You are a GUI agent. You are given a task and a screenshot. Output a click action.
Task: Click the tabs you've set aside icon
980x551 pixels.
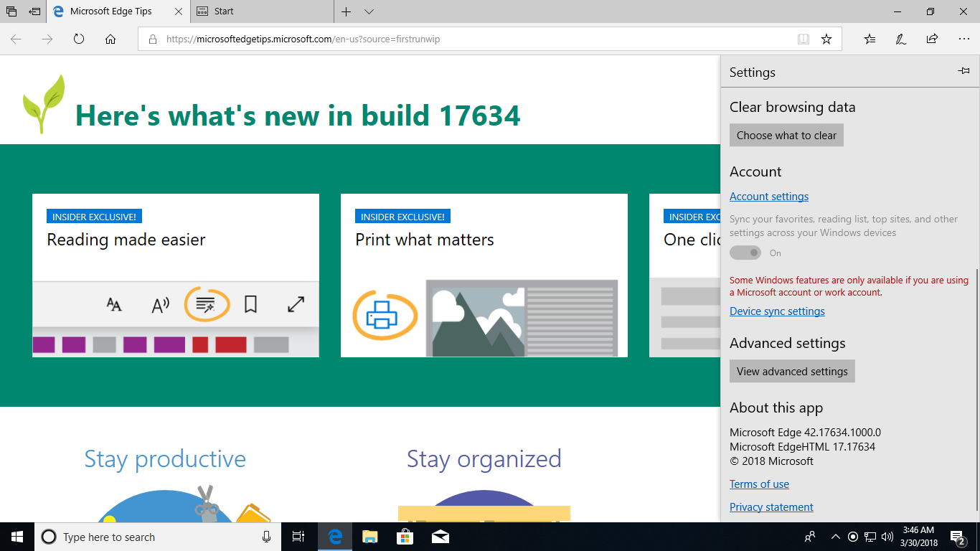click(11, 11)
